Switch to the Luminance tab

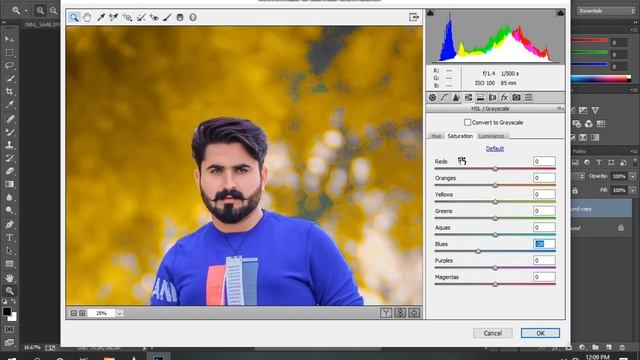click(x=491, y=136)
